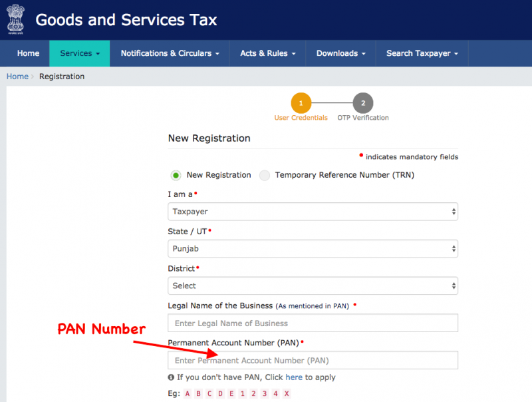This screenshot has width=532, height=402.
Task: Expand the Services menu
Action: tap(80, 53)
